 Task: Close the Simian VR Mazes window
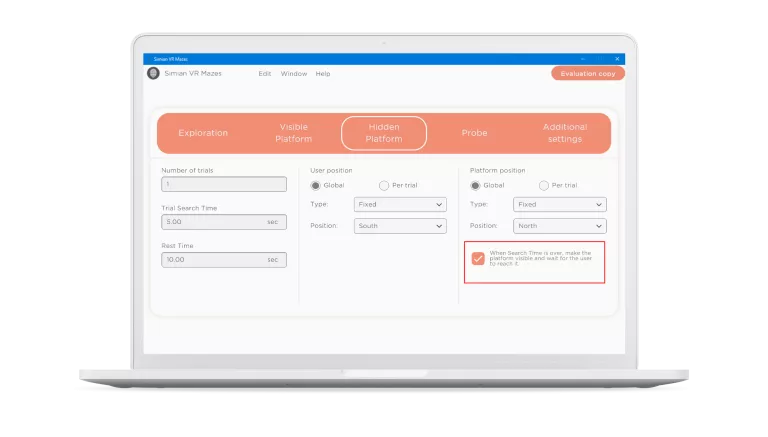tap(617, 59)
